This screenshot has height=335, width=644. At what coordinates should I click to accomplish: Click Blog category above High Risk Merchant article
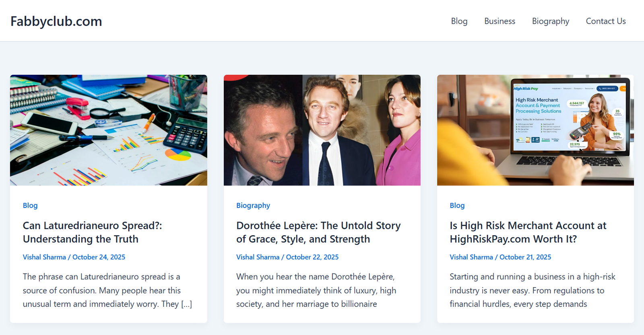pos(457,206)
